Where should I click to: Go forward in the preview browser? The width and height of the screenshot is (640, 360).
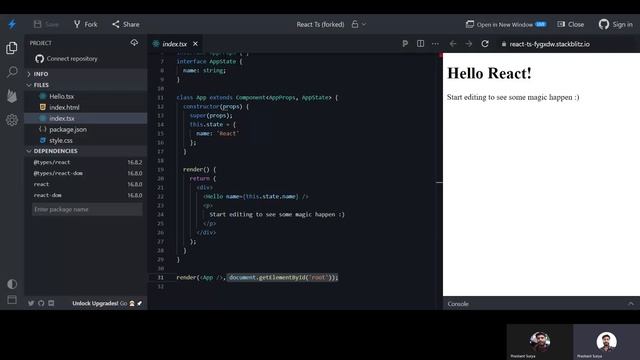tap(469, 44)
